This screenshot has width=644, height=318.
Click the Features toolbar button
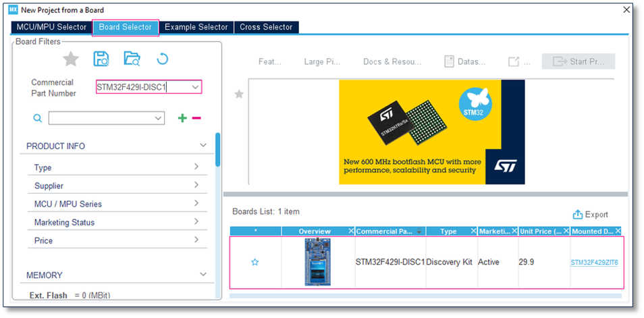(x=269, y=61)
